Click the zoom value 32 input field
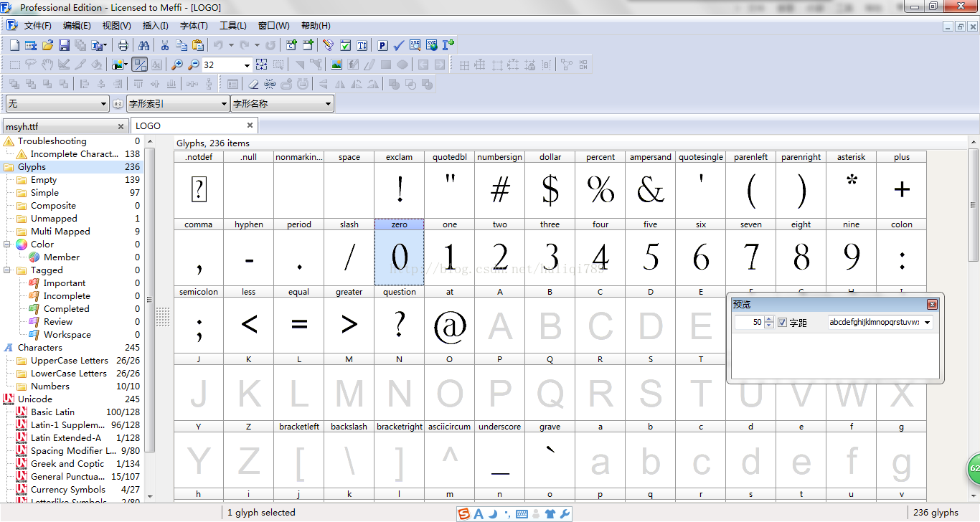 coord(222,65)
